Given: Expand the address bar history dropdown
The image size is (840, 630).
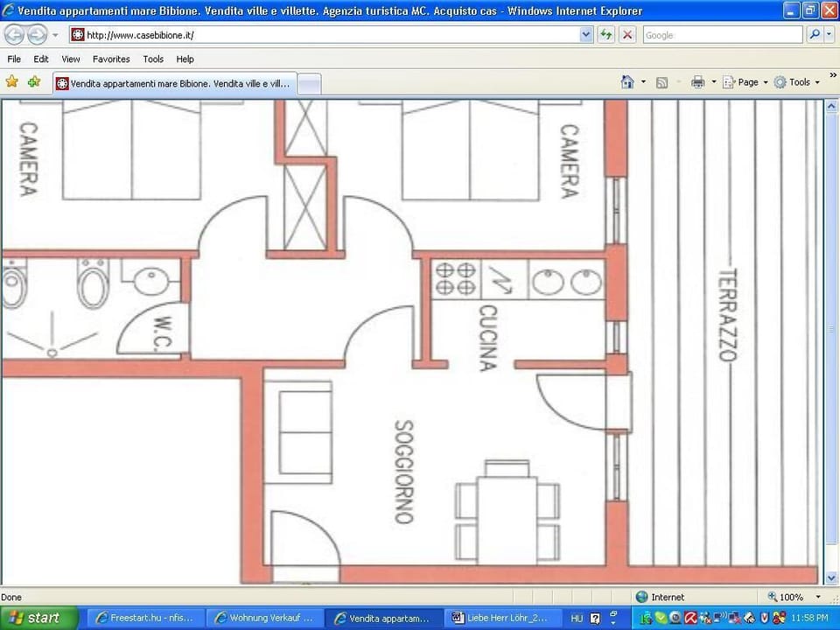Looking at the screenshot, I should pyautogui.click(x=586, y=34).
